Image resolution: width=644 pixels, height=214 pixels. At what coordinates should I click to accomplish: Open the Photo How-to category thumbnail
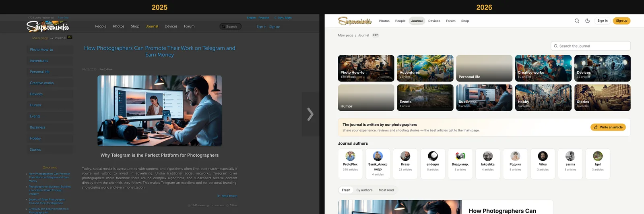click(366, 69)
